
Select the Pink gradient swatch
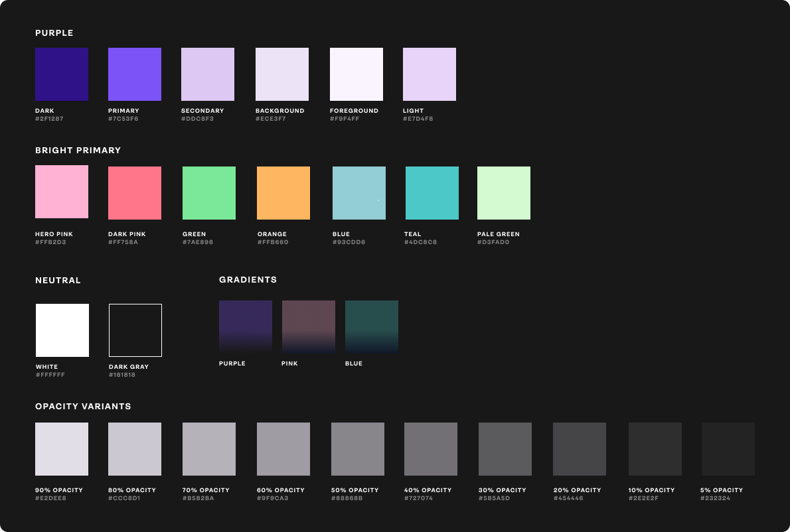pos(309,327)
